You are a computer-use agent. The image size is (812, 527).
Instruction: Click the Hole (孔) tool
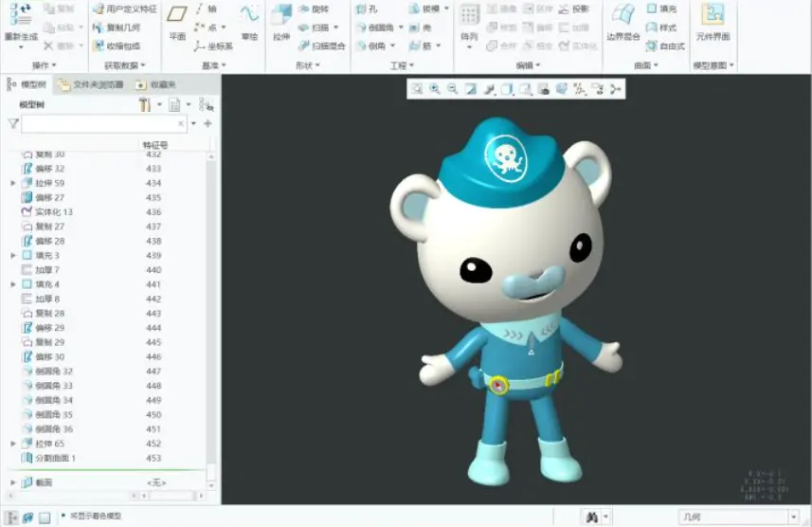point(367,9)
